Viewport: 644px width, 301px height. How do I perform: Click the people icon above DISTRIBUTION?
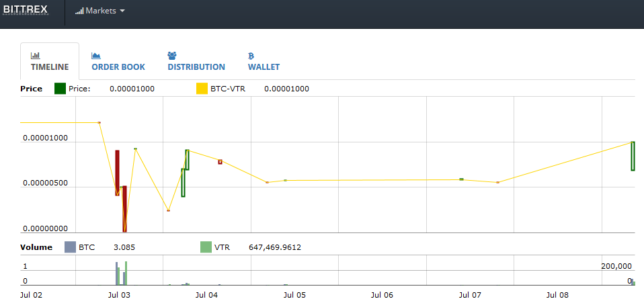172,56
